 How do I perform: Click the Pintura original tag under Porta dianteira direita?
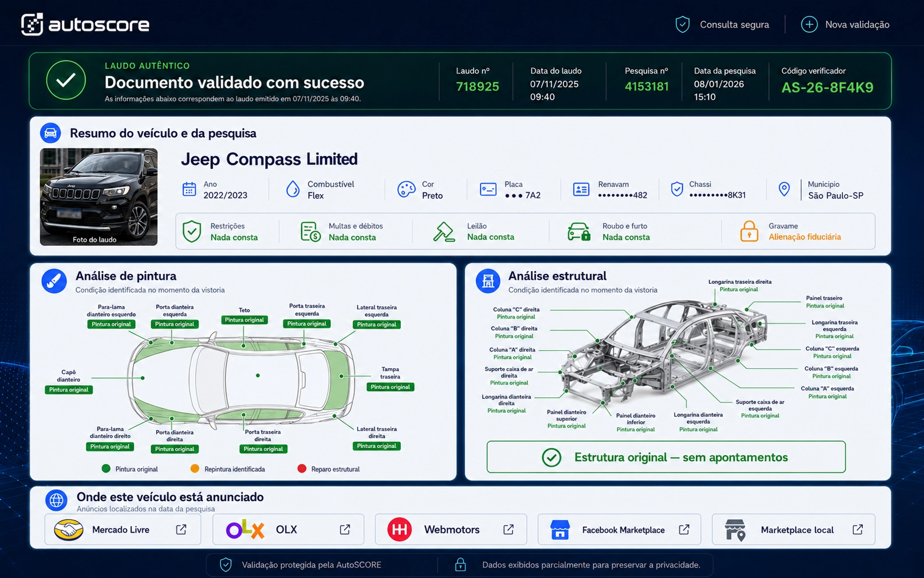(x=175, y=449)
